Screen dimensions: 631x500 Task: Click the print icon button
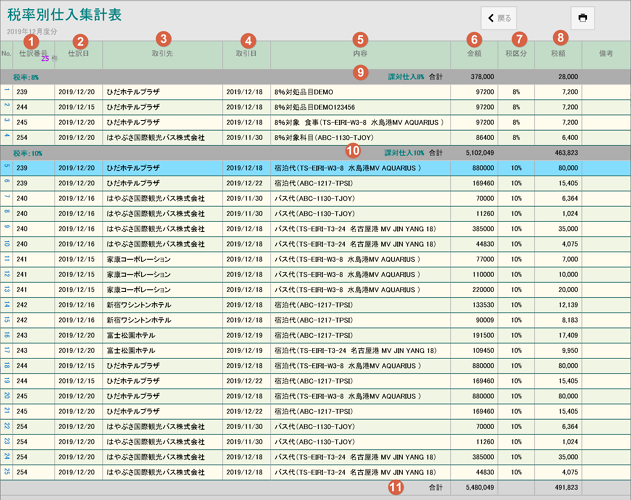click(x=582, y=18)
